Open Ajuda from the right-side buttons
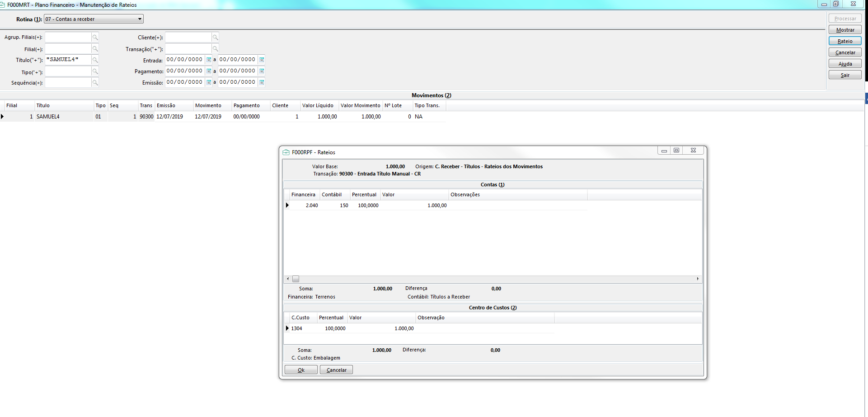The height and width of the screenshot is (417, 868). (845, 64)
